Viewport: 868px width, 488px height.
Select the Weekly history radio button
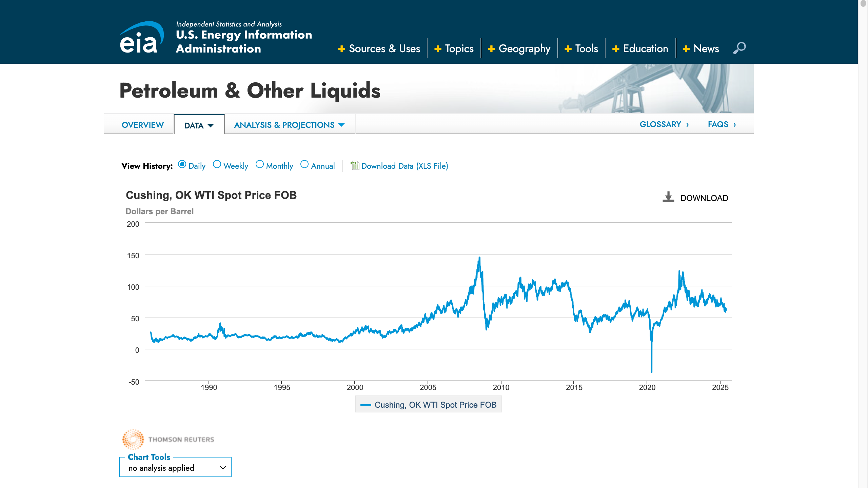[x=217, y=164]
